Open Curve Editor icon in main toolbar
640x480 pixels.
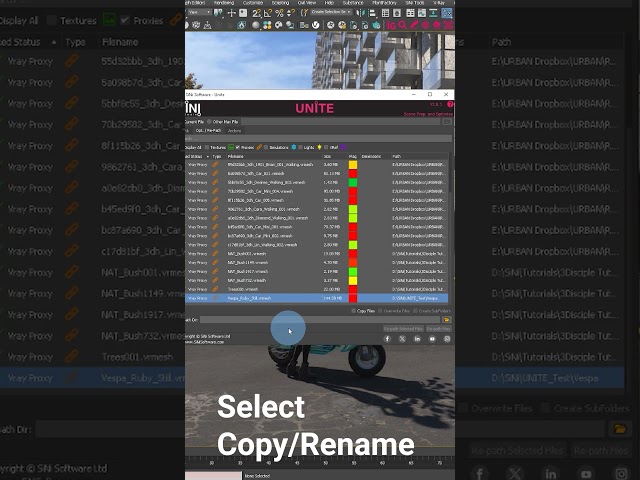pyautogui.click(x=422, y=13)
